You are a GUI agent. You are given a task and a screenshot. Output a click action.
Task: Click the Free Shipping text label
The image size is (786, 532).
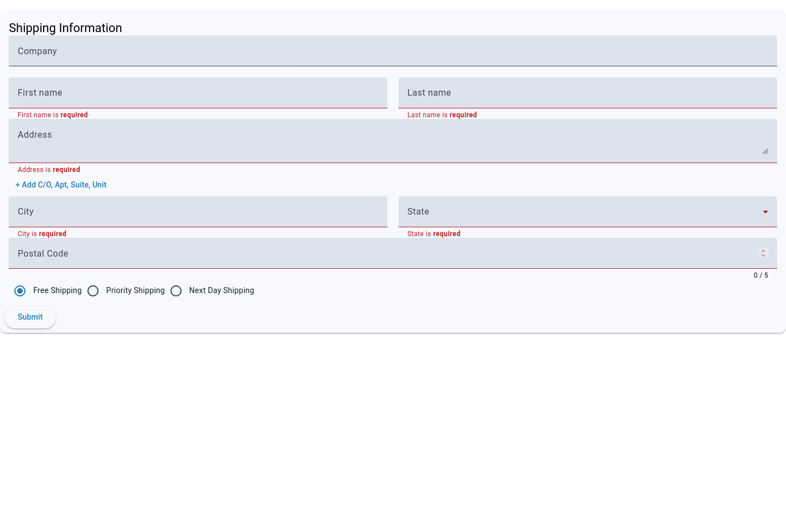tap(57, 291)
